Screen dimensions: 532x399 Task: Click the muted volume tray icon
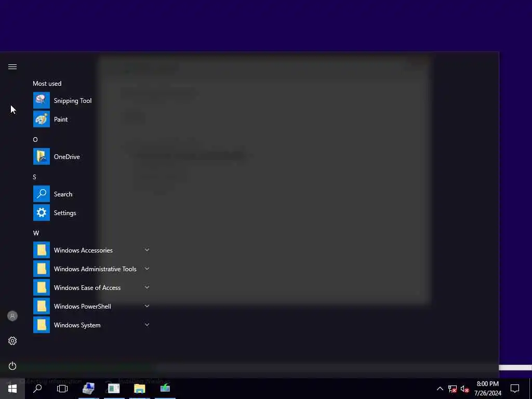[465, 389]
